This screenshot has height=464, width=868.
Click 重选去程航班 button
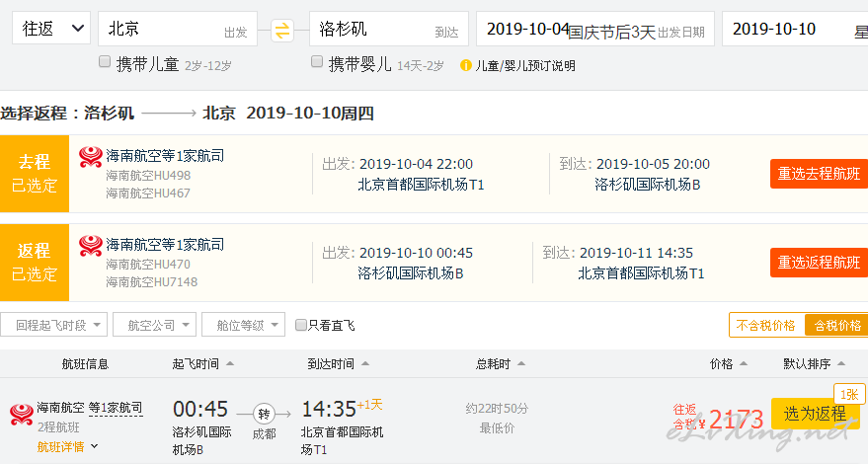coord(819,174)
